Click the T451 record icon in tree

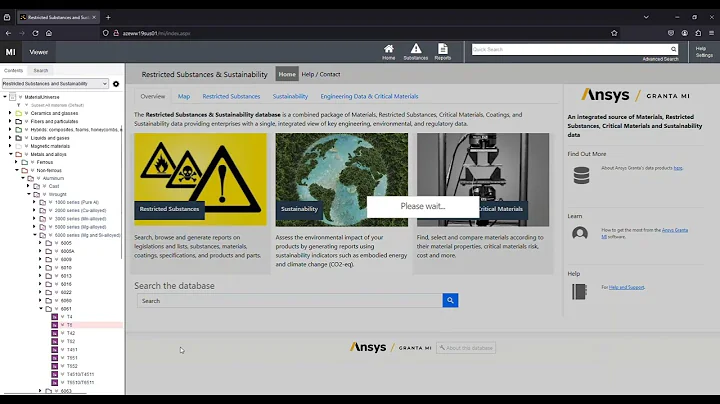55,350
